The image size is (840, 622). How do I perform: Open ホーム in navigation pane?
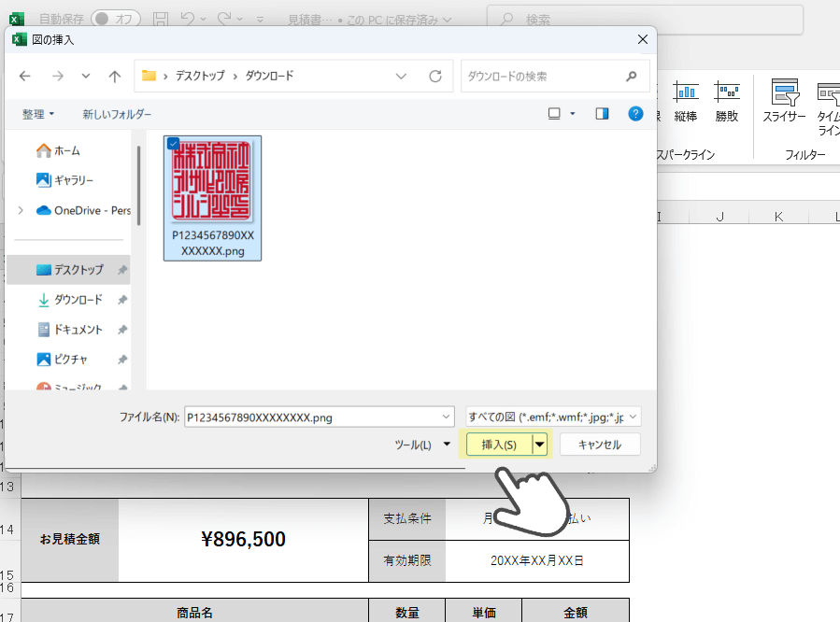58,151
